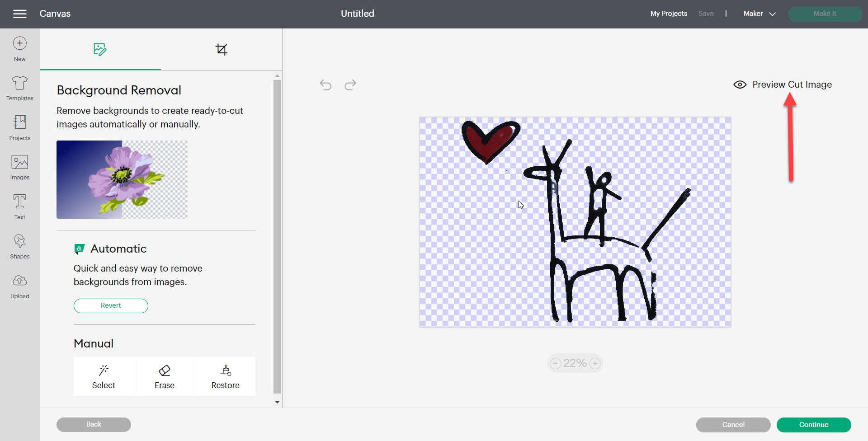
Task: Click the Undo arrow above the canvas
Action: tap(325, 85)
